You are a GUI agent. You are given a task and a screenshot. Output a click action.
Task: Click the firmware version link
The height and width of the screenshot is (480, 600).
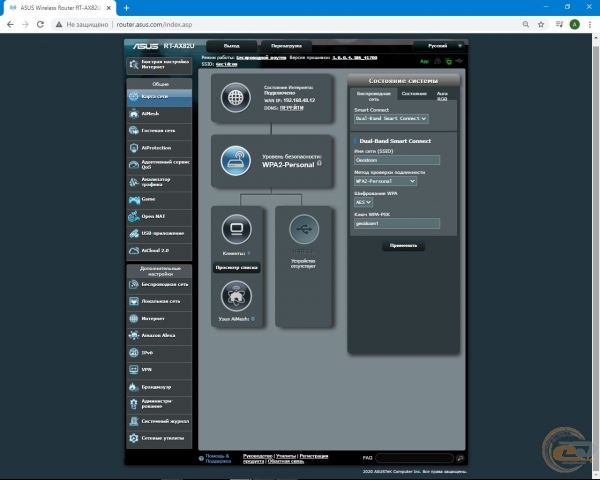click(355, 58)
